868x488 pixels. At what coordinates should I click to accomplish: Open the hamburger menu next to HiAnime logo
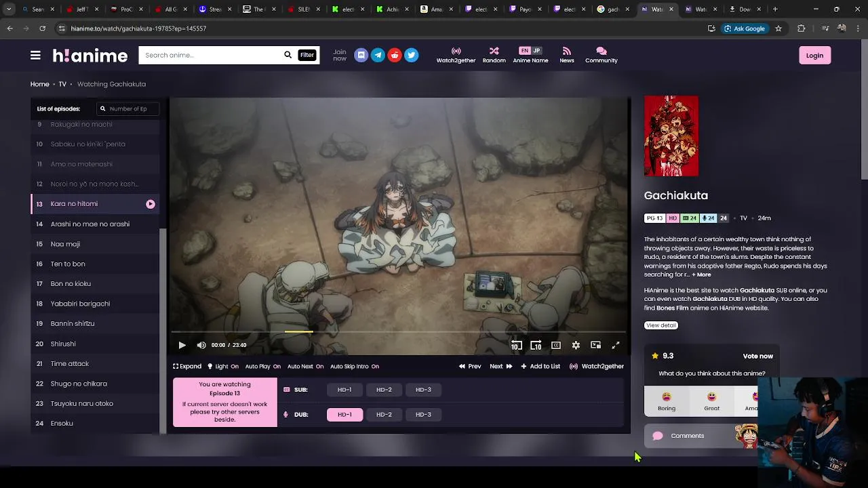35,56
